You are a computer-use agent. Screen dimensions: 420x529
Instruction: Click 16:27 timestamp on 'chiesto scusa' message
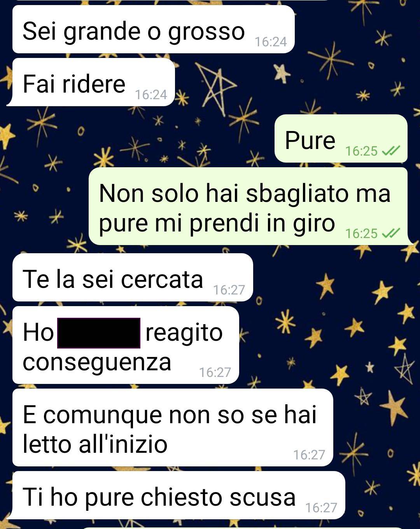click(x=321, y=508)
